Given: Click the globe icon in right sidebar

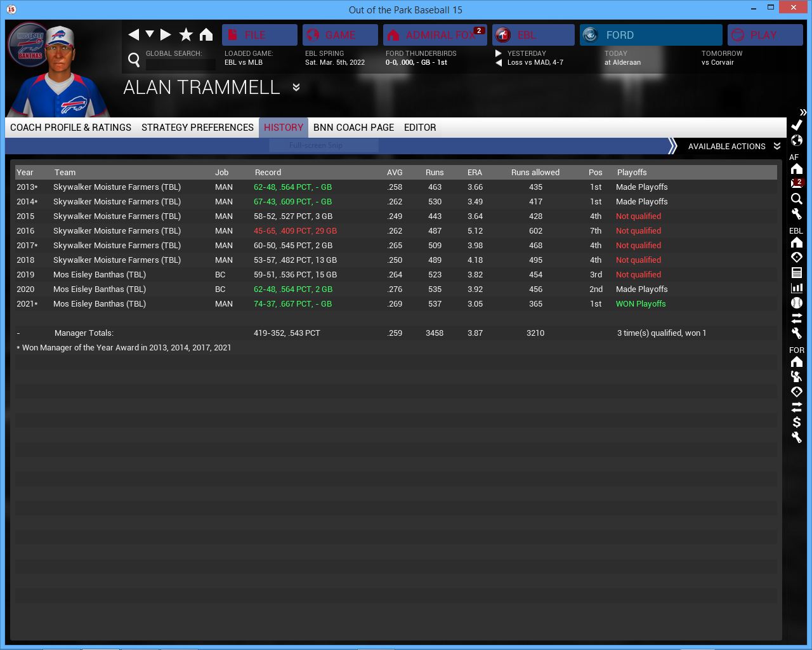Looking at the screenshot, I should (797, 140).
